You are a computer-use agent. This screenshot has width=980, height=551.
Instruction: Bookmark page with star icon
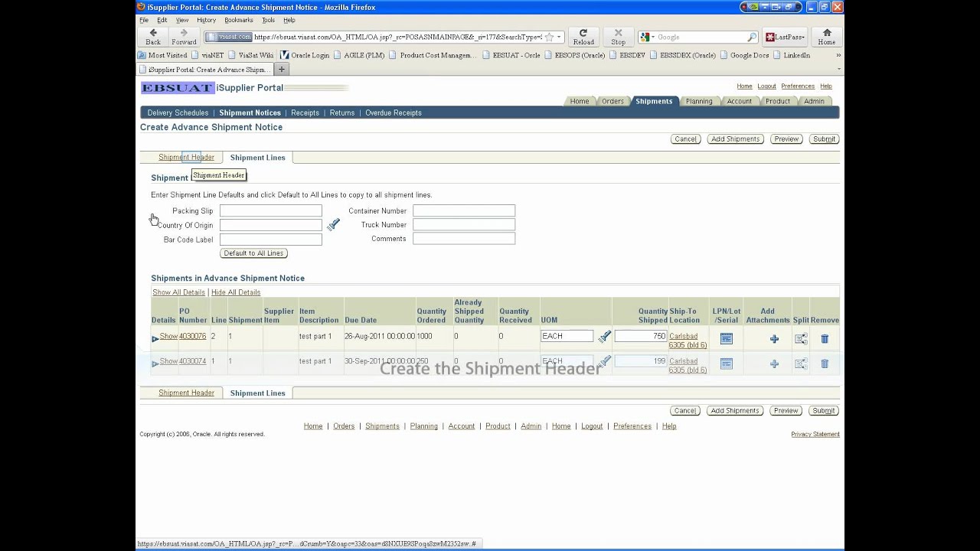(x=549, y=37)
